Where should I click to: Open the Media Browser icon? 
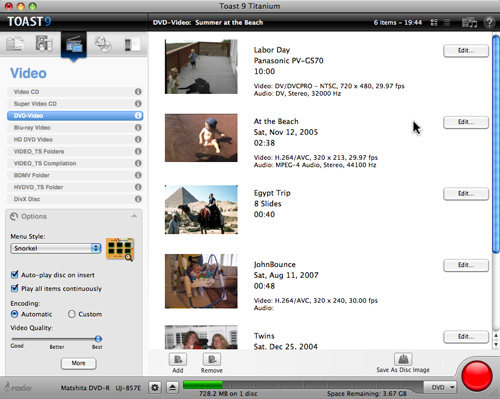click(469, 22)
